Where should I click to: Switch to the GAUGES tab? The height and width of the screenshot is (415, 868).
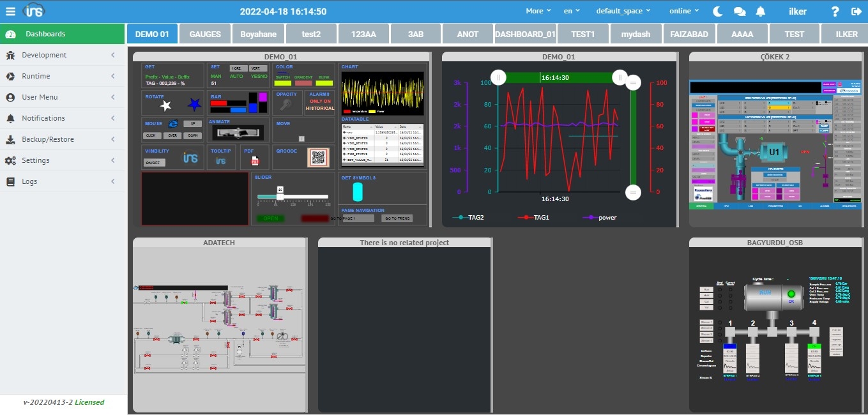205,34
